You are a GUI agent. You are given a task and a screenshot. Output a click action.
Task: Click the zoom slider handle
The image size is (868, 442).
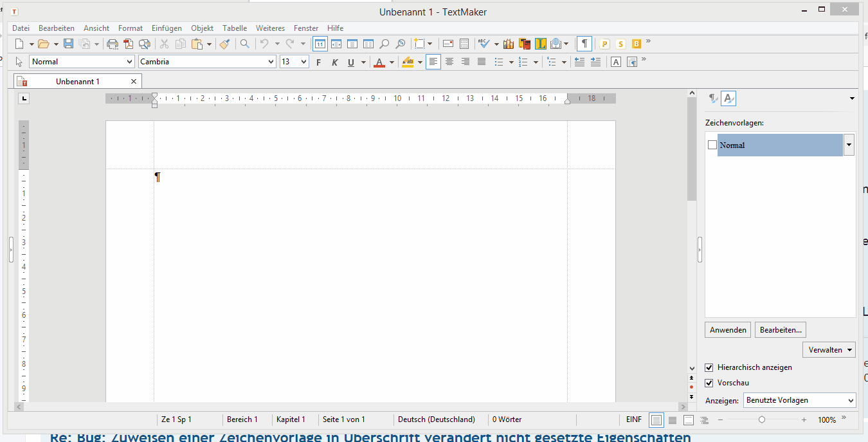(x=762, y=419)
